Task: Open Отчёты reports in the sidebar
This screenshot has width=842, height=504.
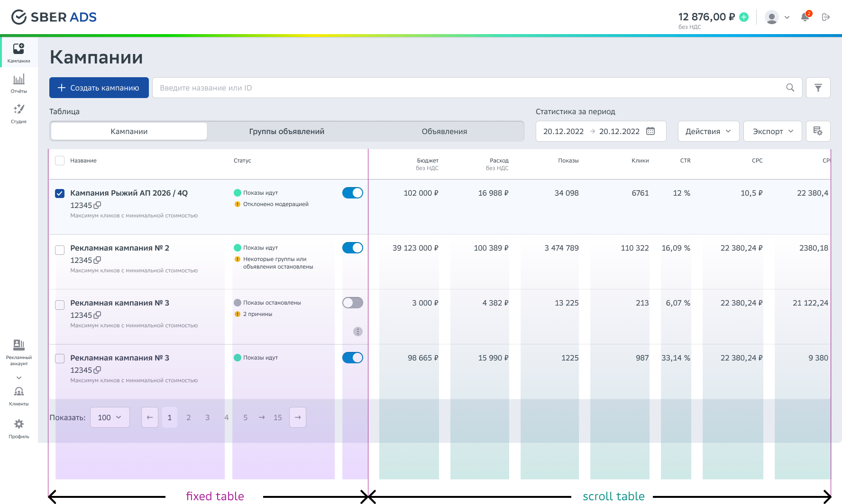Action: click(19, 83)
